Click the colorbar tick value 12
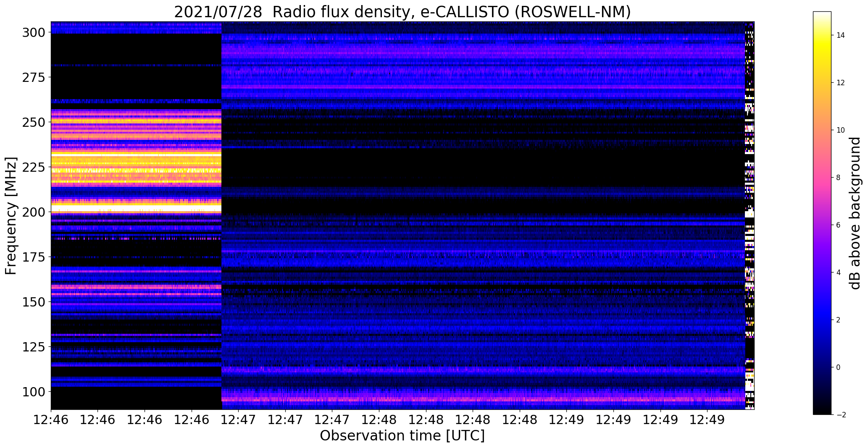Viewport: 868px width, 448px height. point(840,83)
